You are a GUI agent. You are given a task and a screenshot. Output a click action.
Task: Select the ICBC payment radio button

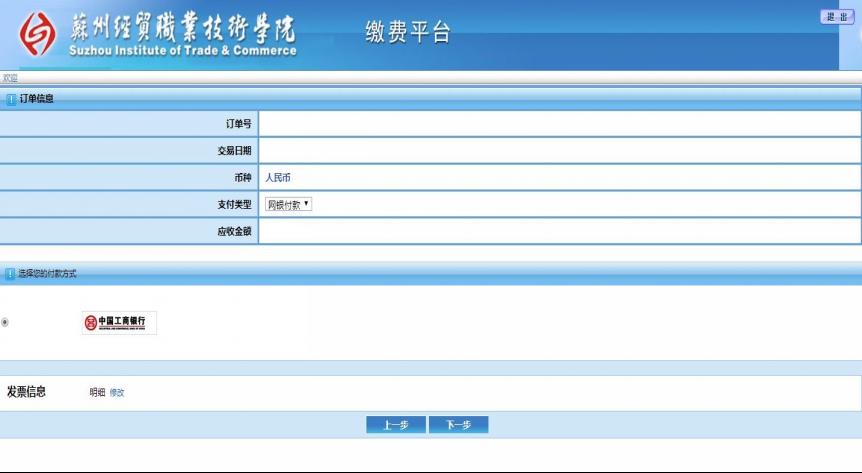click(x=6, y=322)
